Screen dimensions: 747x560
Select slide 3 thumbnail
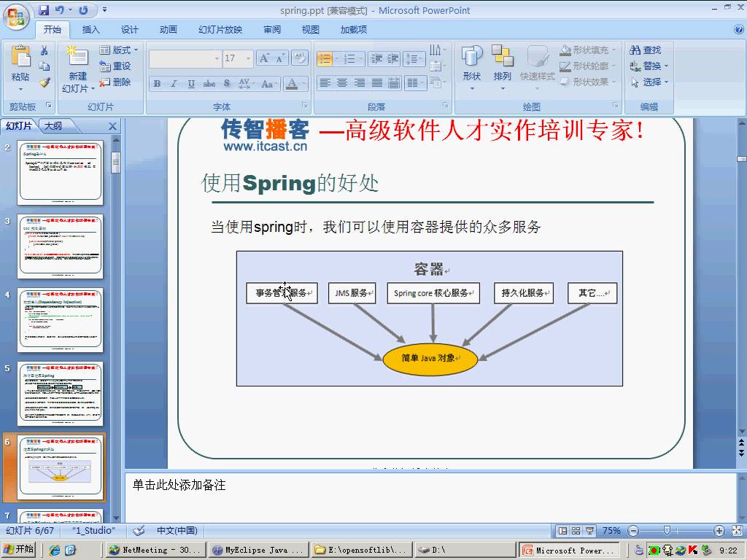coord(60,246)
